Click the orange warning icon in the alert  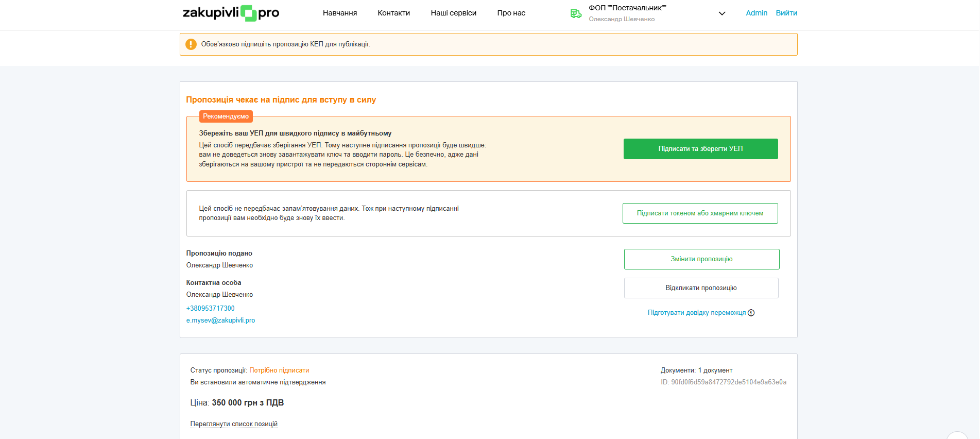[x=191, y=44]
